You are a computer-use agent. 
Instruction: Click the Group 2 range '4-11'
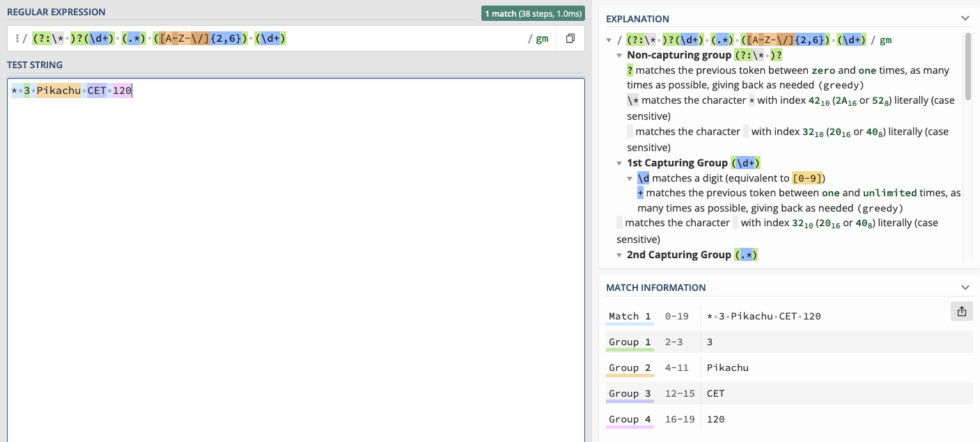click(x=677, y=368)
